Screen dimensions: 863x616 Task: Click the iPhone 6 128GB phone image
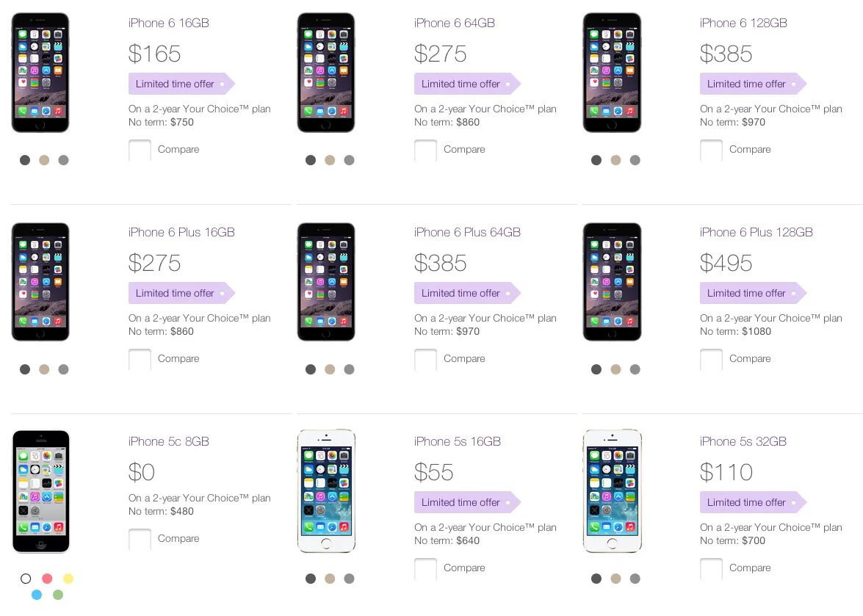612,73
